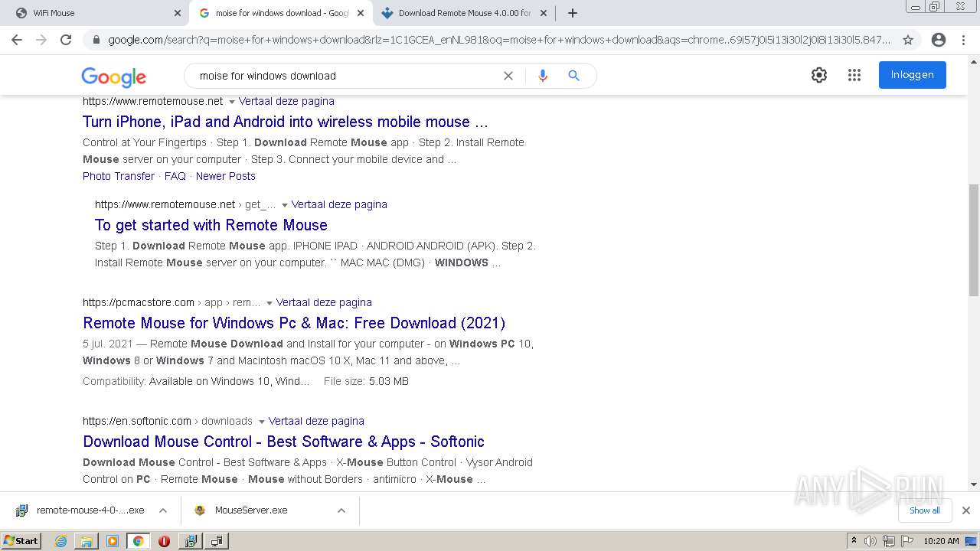
Task: Open Internet Explorer from the taskbar
Action: click(60, 541)
